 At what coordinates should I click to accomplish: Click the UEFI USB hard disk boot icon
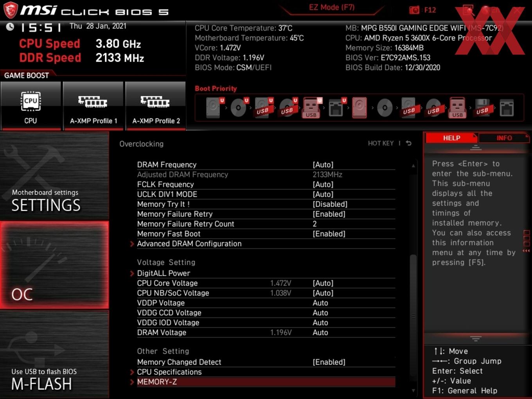(263, 108)
